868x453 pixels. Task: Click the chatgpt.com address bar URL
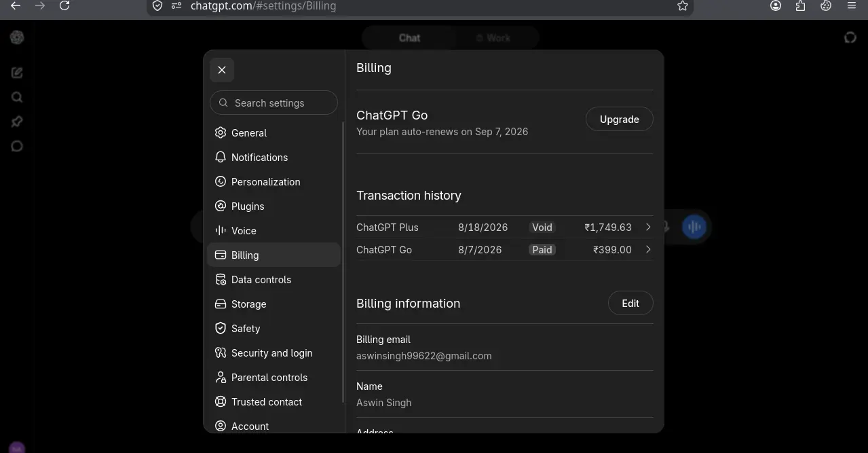tap(263, 5)
